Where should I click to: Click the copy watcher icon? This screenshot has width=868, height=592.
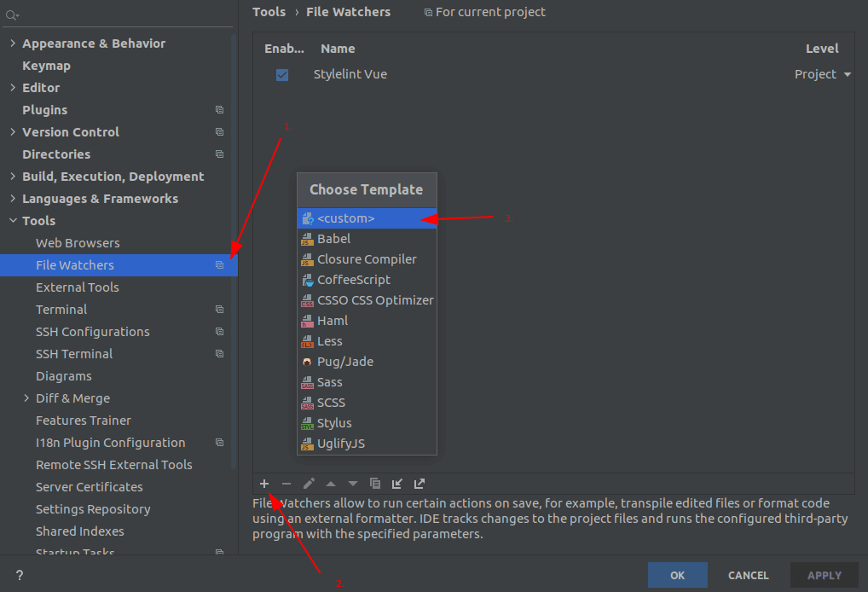tap(375, 484)
